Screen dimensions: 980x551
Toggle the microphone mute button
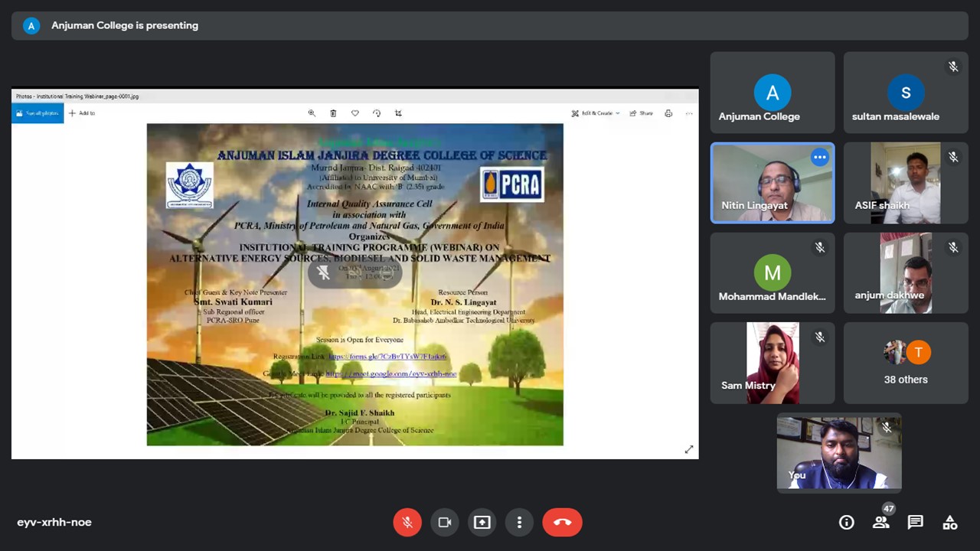[x=407, y=522]
